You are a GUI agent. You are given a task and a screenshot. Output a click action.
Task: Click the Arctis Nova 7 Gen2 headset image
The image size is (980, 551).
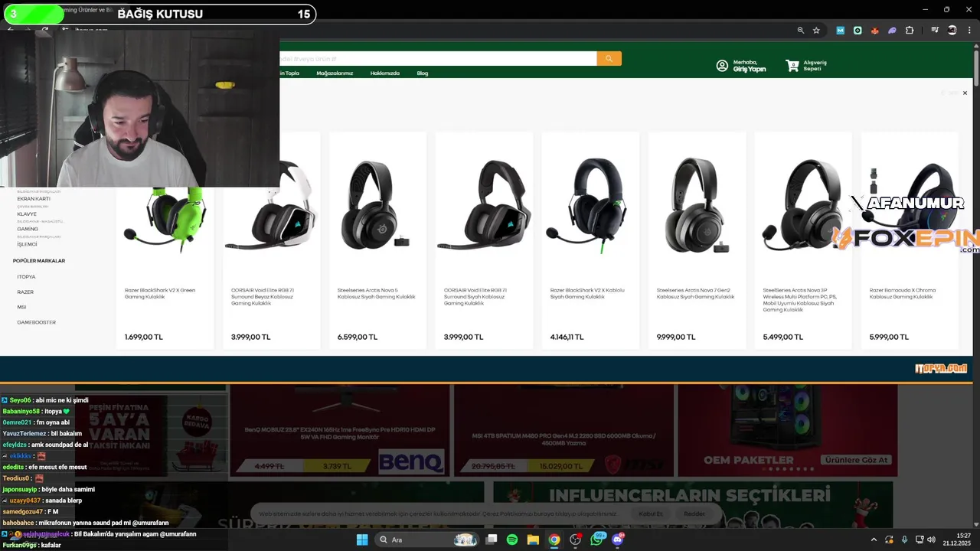(x=697, y=205)
